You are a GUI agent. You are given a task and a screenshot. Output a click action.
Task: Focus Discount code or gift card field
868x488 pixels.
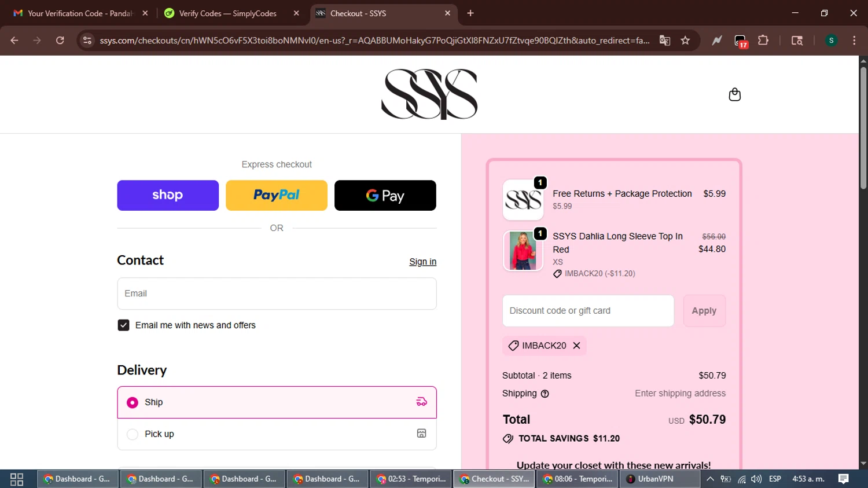pos(588,311)
